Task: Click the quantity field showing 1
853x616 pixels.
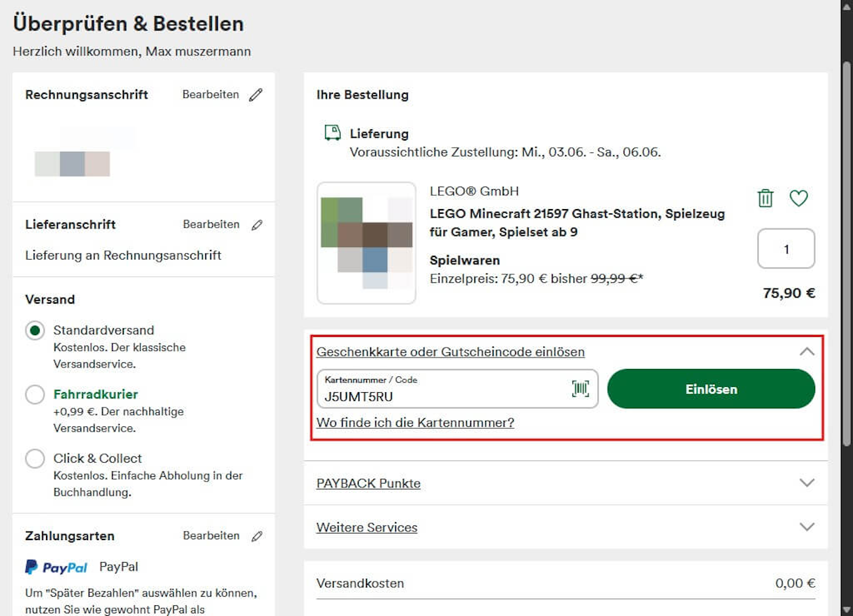Action: (786, 249)
